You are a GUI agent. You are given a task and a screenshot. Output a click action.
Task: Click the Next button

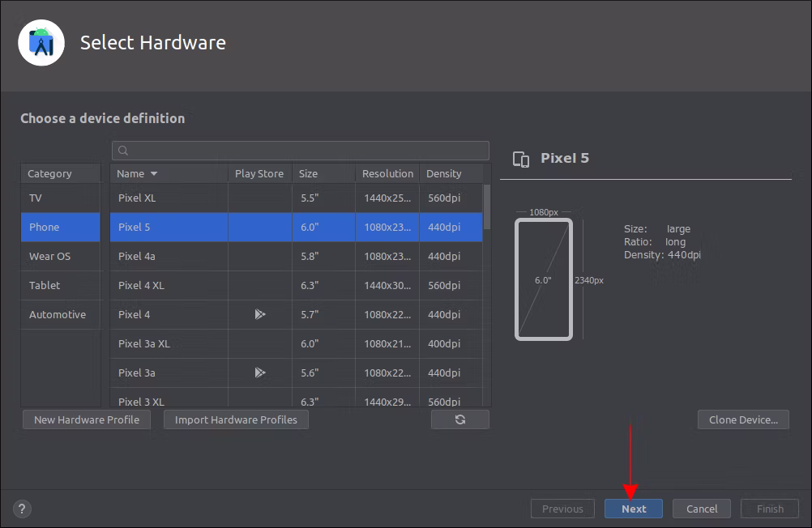pyautogui.click(x=634, y=509)
